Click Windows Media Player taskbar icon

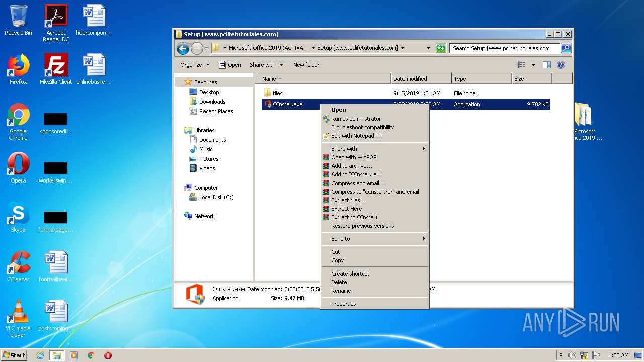tap(74, 355)
